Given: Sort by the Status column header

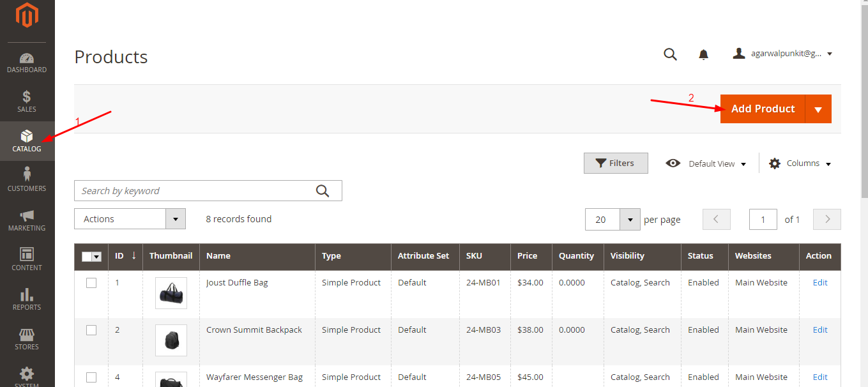Looking at the screenshot, I should pyautogui.click(x=704, y=256).
